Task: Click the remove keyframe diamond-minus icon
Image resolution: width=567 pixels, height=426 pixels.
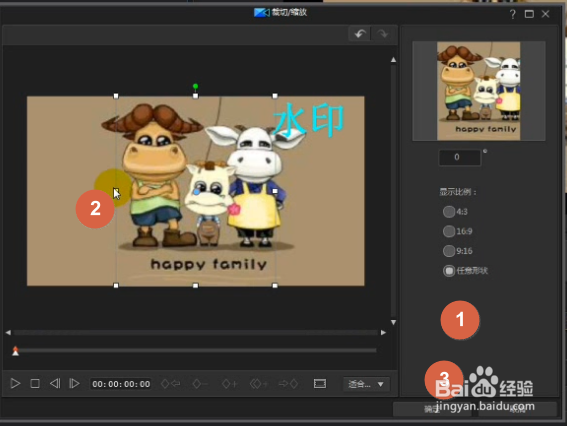Action: (x=200, y=384)
